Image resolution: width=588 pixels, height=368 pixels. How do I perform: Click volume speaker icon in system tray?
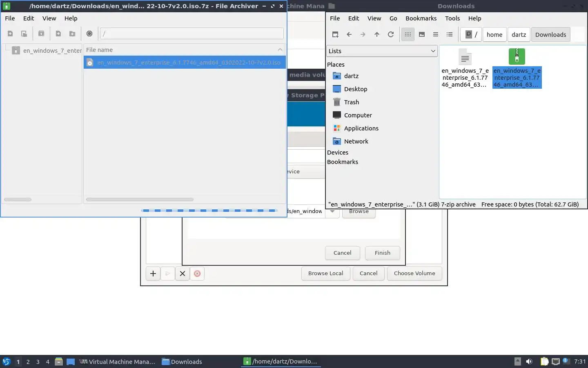pos(529,361)
